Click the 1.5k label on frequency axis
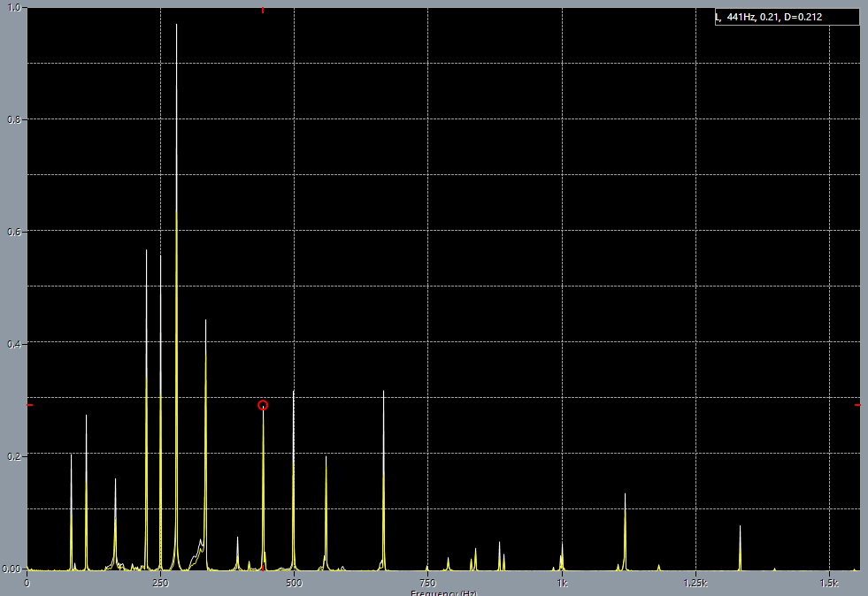Screen dimensions: 868x596 (x=829, y=584)
